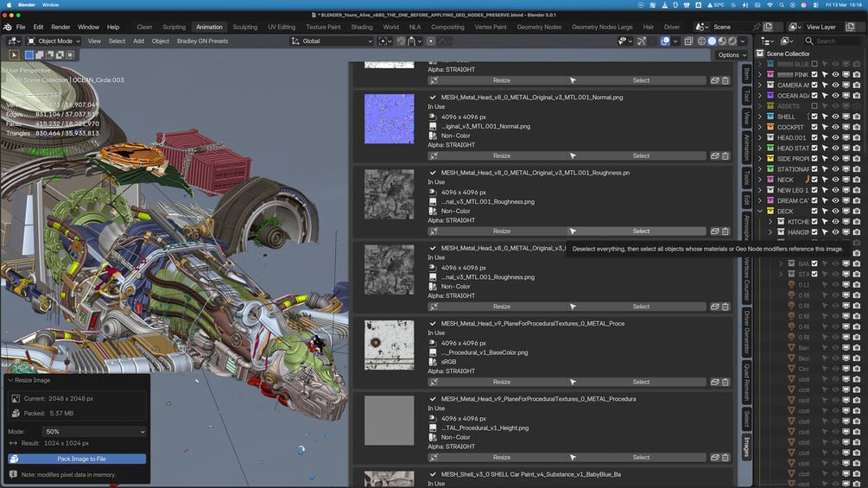Open the Mode 50% dropdown
The width and height of the screenshot is (868, 488).
point(94,432)
